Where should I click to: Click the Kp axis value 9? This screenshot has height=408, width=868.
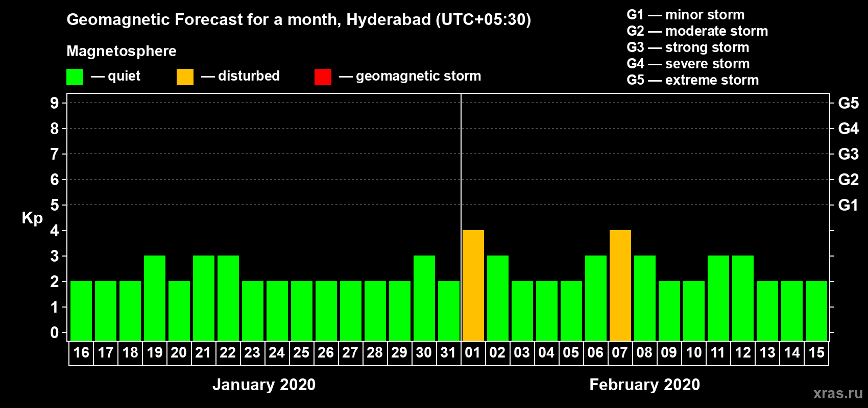pos(55,103)
